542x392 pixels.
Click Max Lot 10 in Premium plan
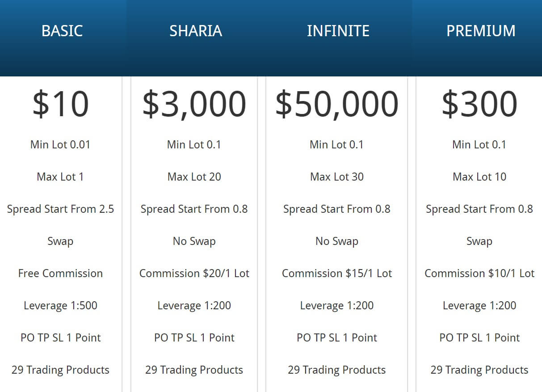[479, 177]
